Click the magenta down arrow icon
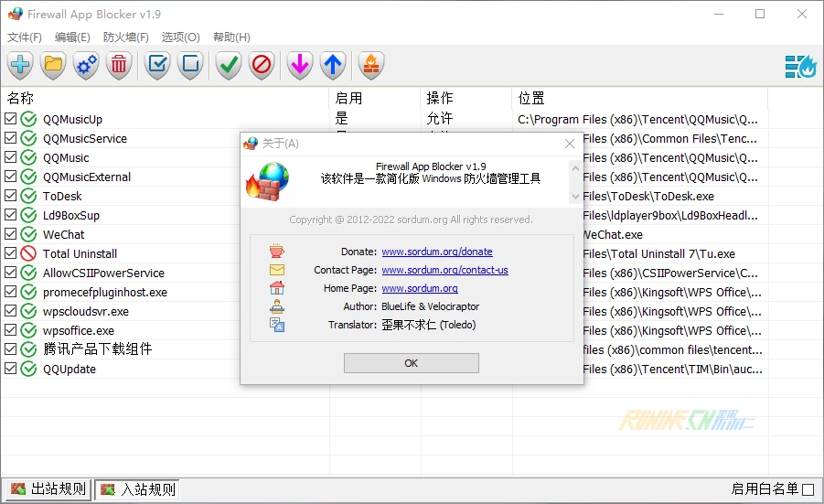 coord(300,65)
